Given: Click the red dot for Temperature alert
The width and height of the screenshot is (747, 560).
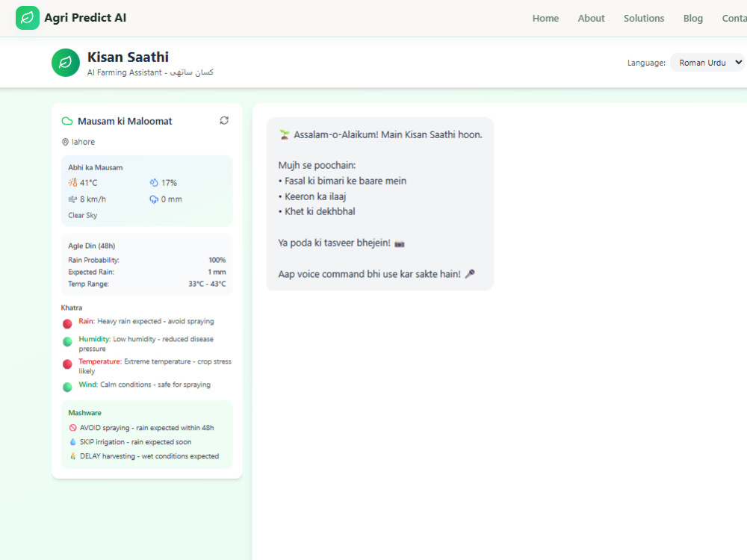Looking at the screenshot, I should [x=68, y=364].
